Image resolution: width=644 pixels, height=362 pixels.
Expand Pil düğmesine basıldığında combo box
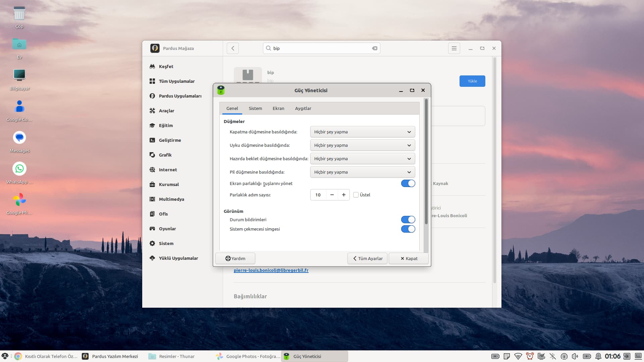coord(362,172)
